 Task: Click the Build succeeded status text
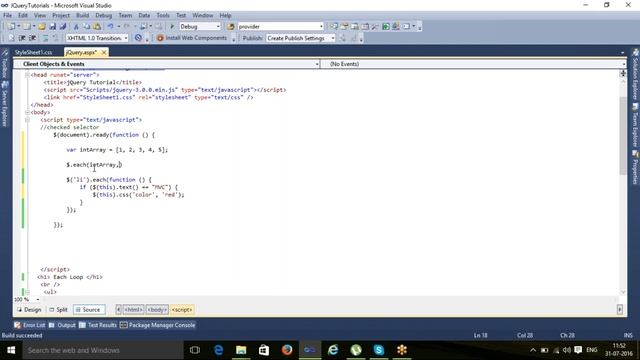pyautogui.click(x=22, y=336)
